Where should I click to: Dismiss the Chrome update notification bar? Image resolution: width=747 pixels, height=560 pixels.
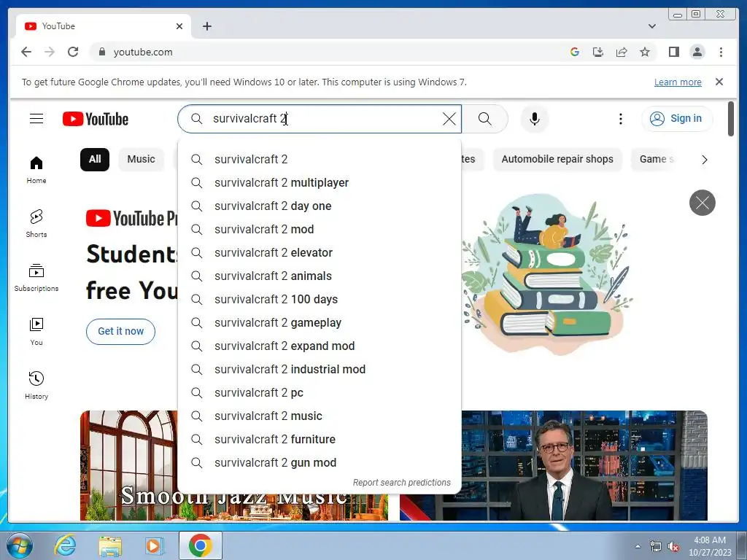(x=719, y=82)
